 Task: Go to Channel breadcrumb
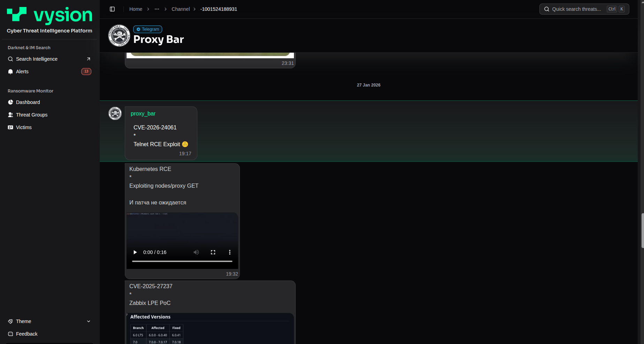(x=181, y=9)
